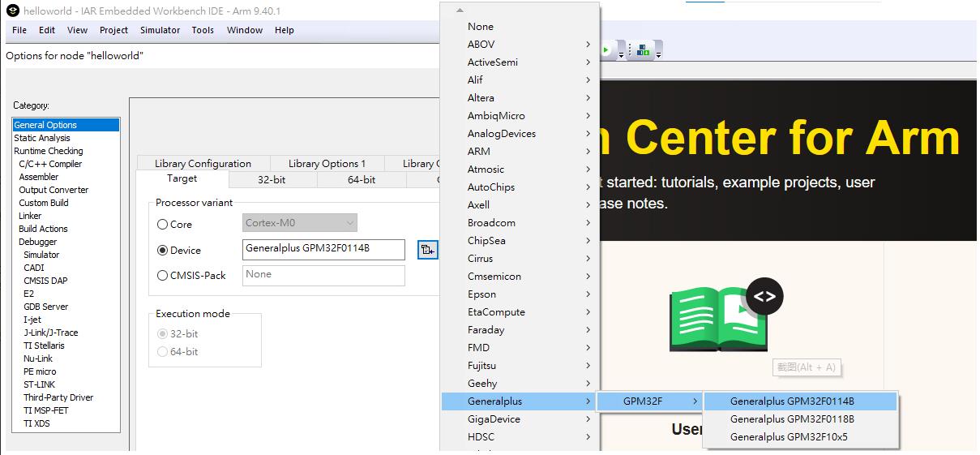Open the File menu
This screenshot has height=455, width=980.
20,30
